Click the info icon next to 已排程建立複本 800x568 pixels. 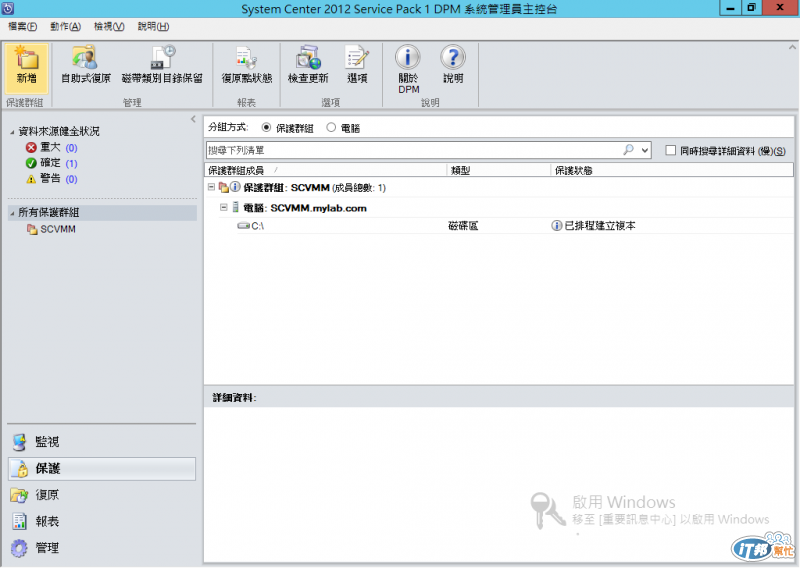point(557,226)
